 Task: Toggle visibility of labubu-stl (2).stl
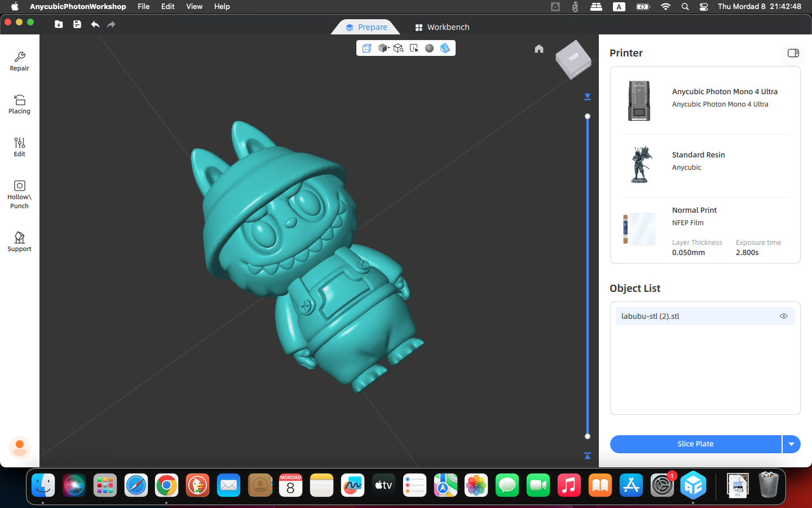pos(784,316)
